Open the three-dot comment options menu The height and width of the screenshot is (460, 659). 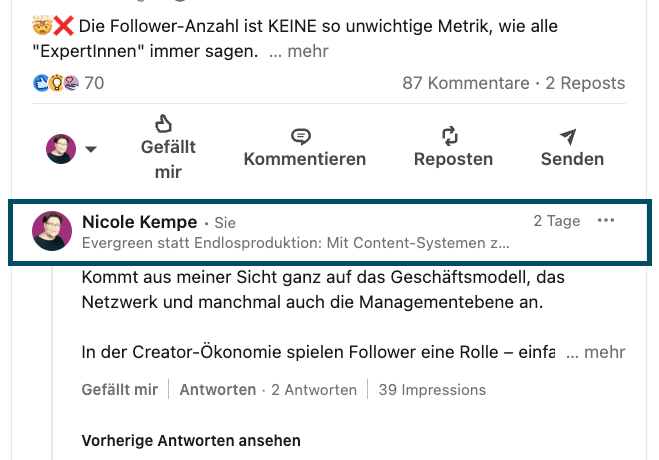[606, 221]
